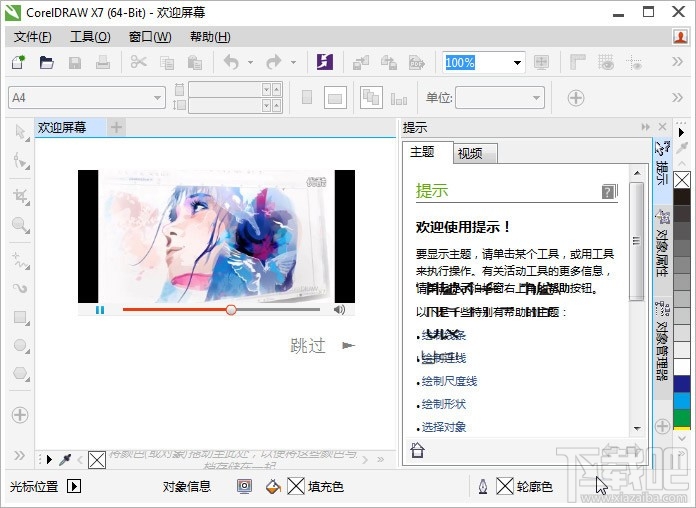Viewport: 696px width, 508px height.
Task: Click the Import icon
Action: tap(361, 62)
